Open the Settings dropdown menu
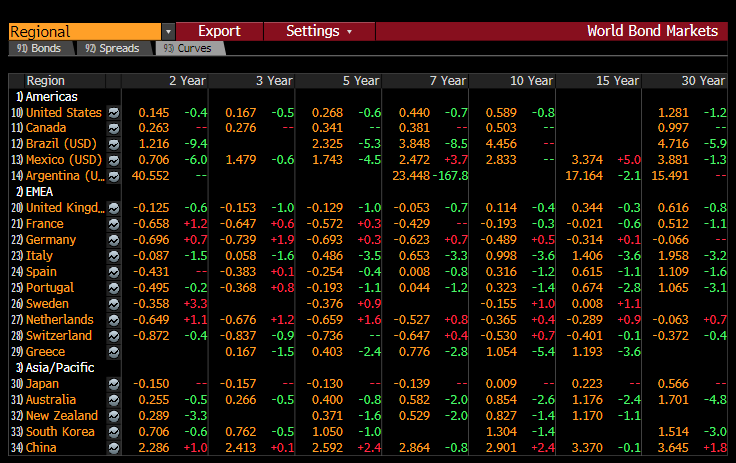The width and height of the screenshot is (736, 463). click(320, 31)
